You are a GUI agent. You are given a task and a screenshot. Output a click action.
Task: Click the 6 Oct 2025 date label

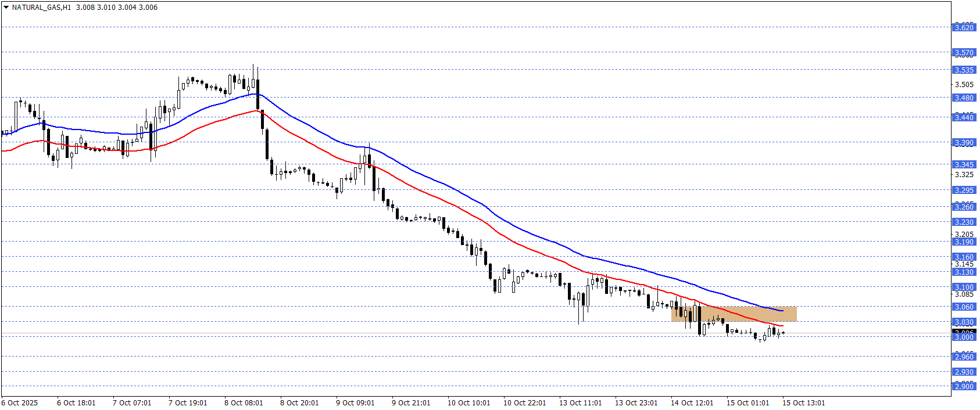20,403
